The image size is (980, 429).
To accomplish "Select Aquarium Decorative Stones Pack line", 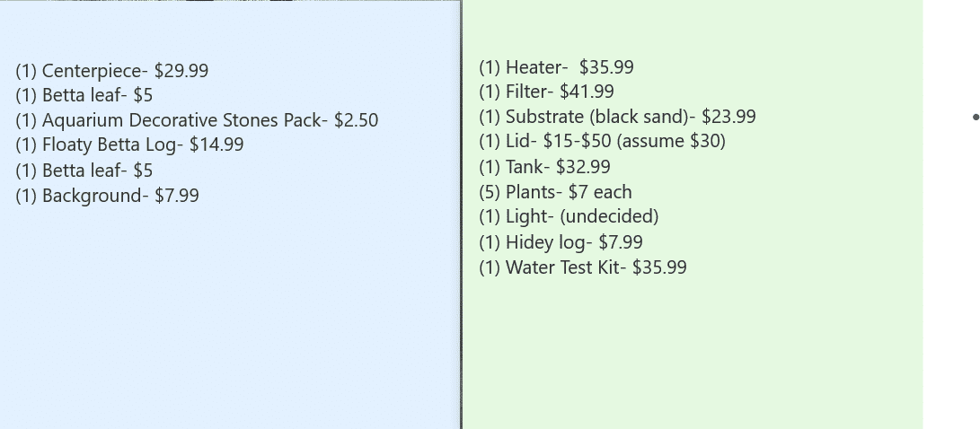I will coord(197,120).
